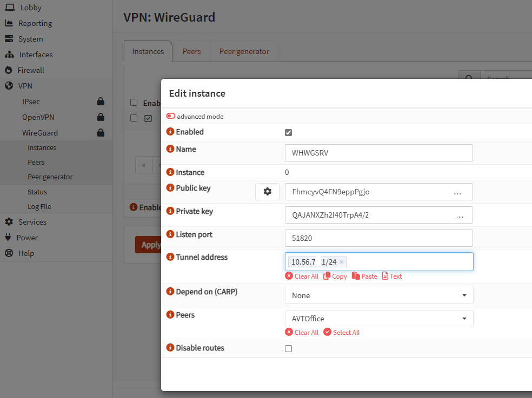
Task: Click the Services gears icon
Action: tap(9, 222)
